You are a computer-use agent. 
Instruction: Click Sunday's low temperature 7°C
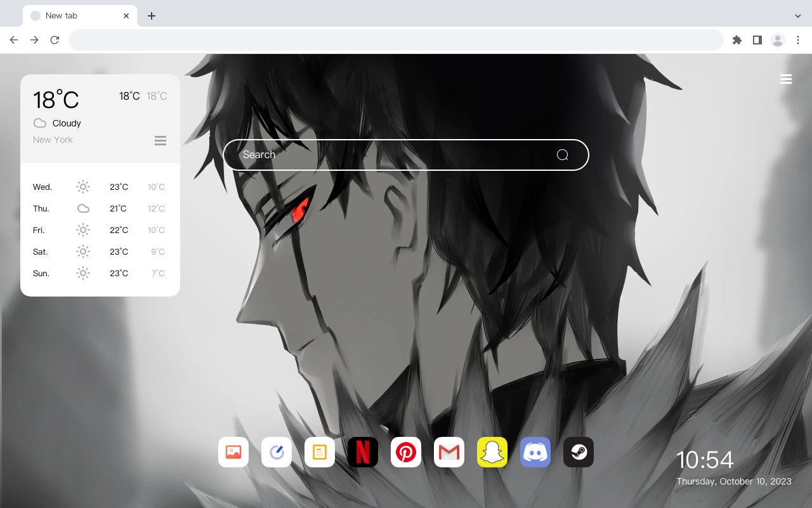click(158, 273)
